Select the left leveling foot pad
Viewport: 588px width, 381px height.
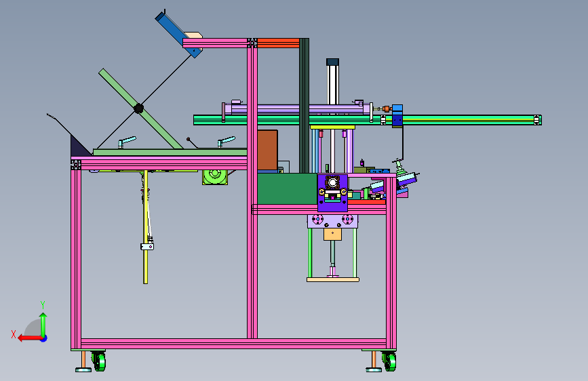click(x=83, y=369)
